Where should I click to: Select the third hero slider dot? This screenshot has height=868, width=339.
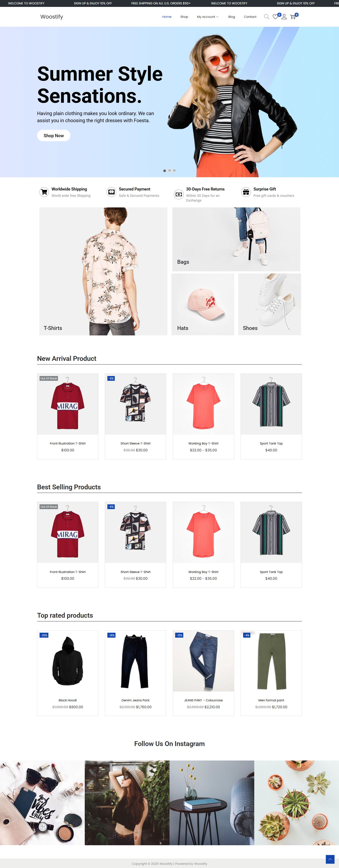coord(174,171)
